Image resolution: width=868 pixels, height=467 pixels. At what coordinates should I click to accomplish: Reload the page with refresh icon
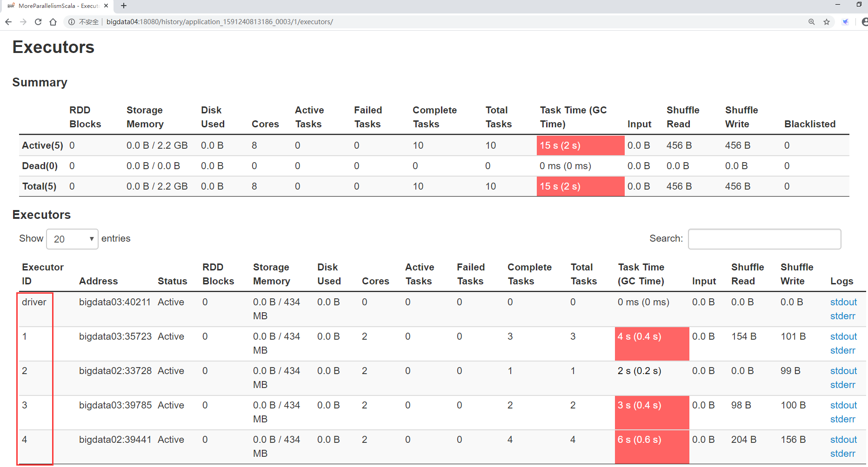38,22
